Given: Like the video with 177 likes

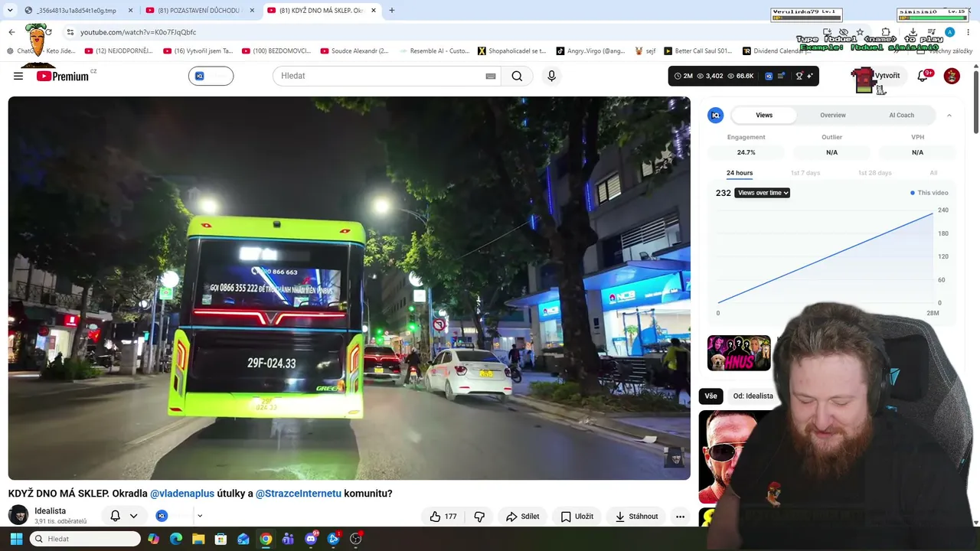Looking at the screenshot, I should click(443, 517).
